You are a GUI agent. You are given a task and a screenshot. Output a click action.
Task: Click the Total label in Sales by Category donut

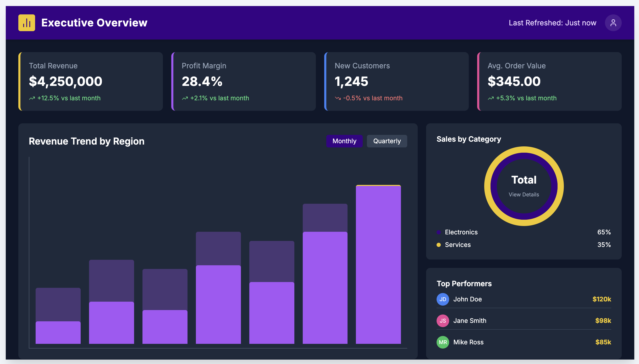pyautogui.click(x=524, y=180)
